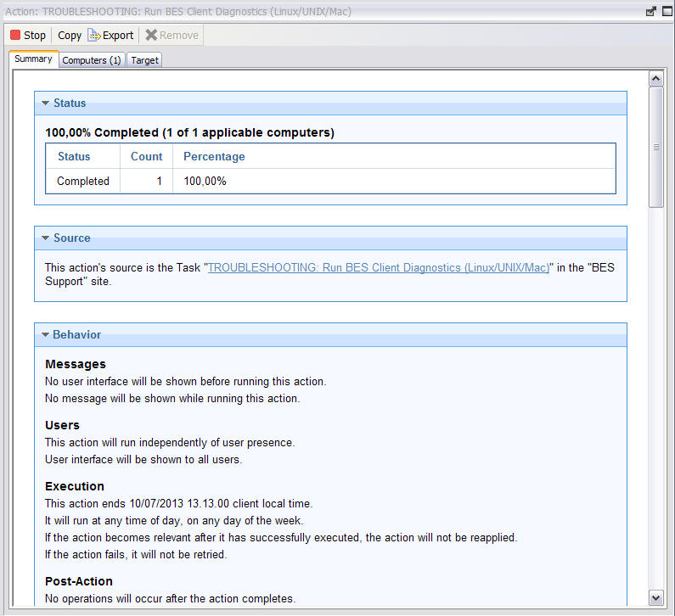The height and width of the screenshot is (616, 675).
Task: Maximize the action panel
Action: (667, 12)
